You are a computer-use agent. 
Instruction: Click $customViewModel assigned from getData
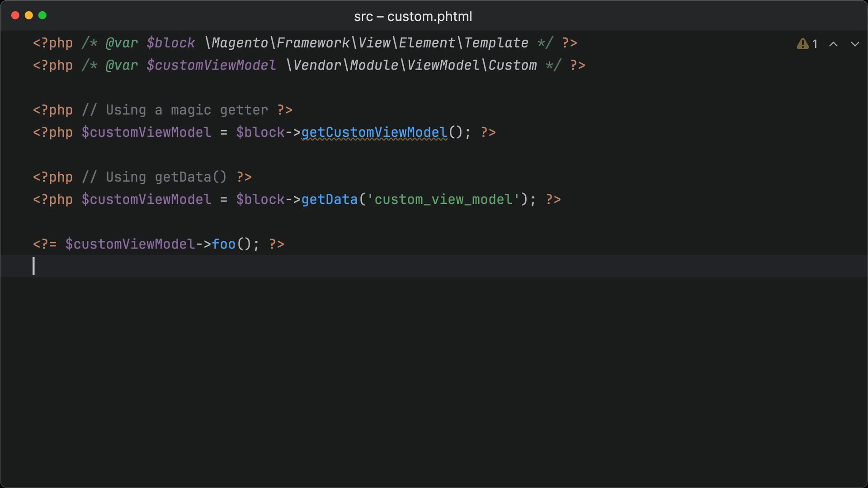pos(146,199)
